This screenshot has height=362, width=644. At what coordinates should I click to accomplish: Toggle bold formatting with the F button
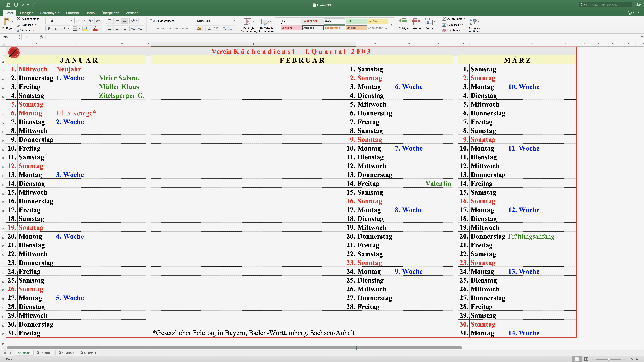tap(49, 29)
